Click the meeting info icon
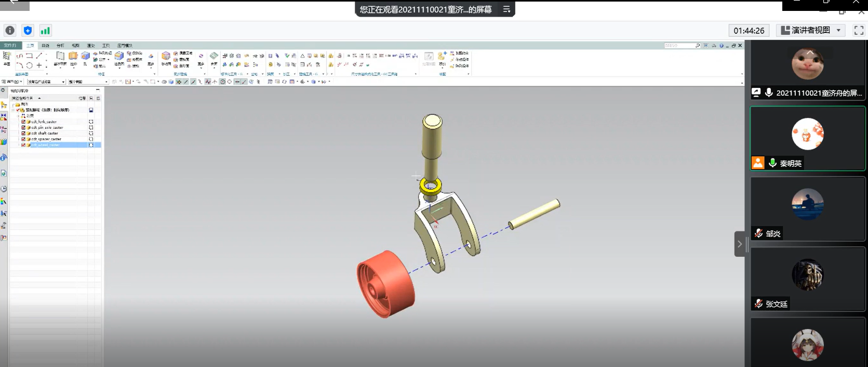This screenshot has width=868, height=367. pyautogui.click(x=10, y=31)
